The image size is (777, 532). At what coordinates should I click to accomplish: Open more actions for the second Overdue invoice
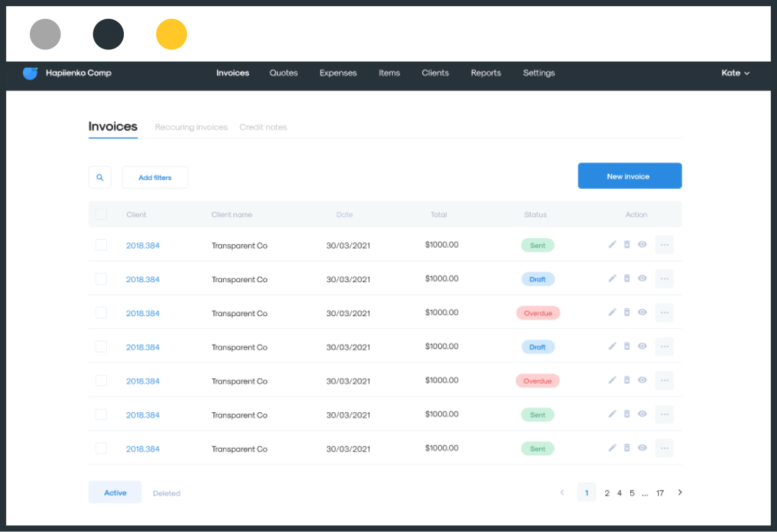point(665,380)
